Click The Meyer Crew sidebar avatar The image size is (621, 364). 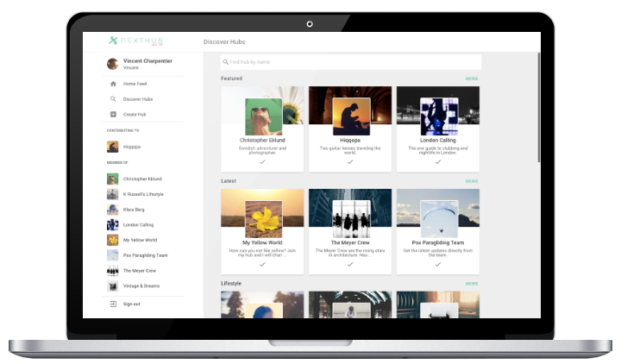click(x=112, y=271)
